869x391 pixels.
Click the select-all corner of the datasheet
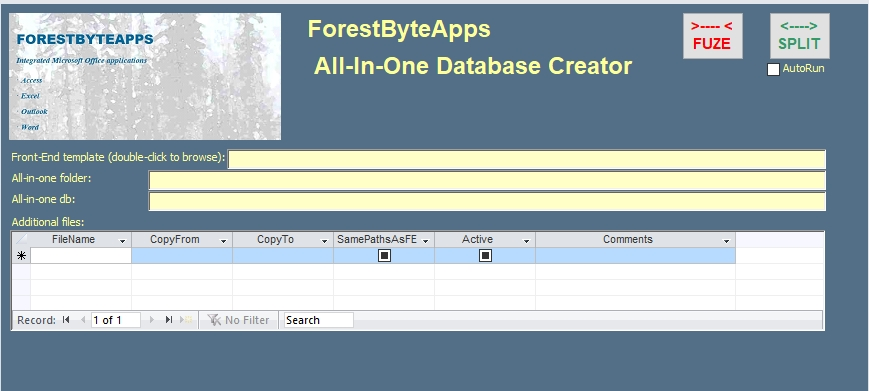pyautogui.click(x=21, y=239)
